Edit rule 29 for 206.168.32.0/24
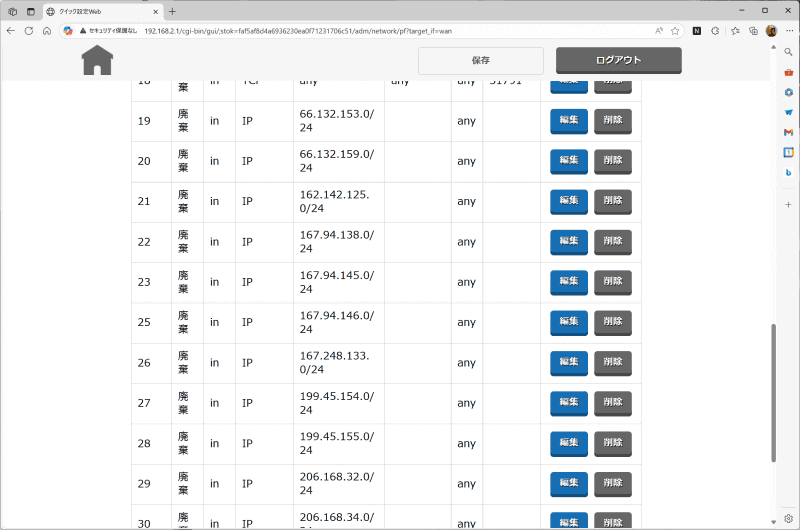The image size is (800, 530). tap(568, 484)
